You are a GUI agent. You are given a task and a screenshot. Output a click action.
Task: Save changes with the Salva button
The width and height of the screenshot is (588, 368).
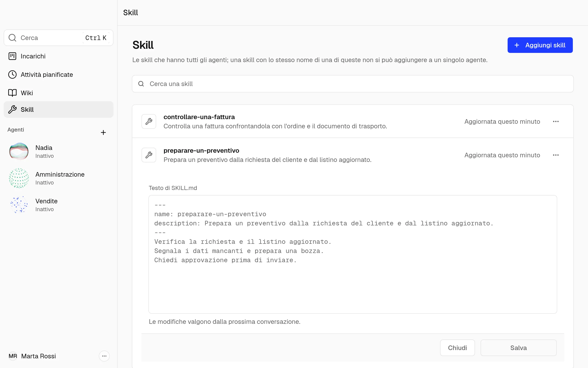(518, 348)
